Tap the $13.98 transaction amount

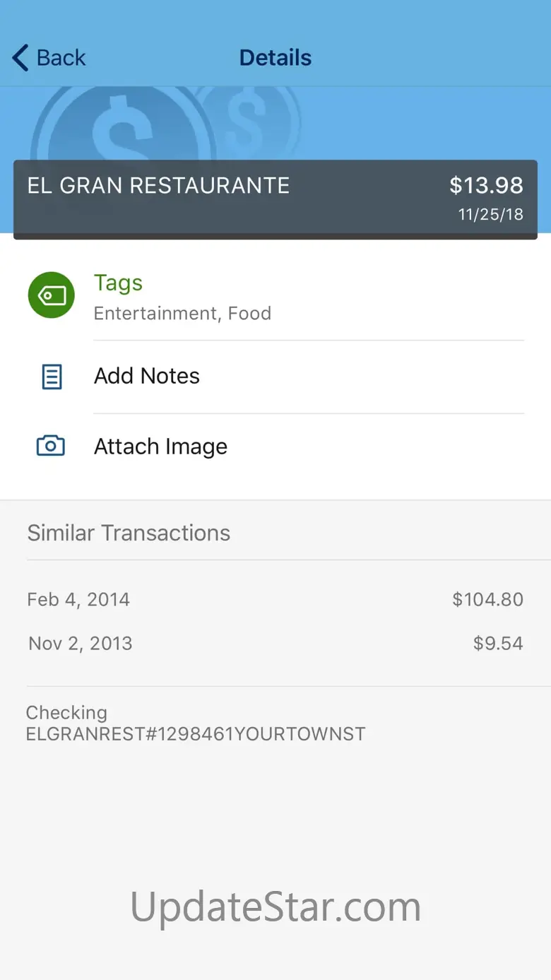tap(486, 186)
